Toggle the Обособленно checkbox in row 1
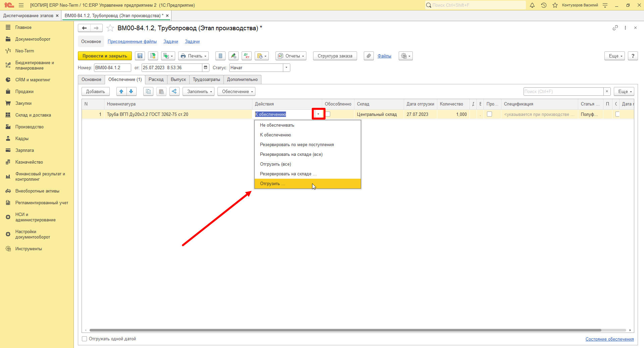Viewport: 644px width, 348px height. pyautogui.click(x=328, y=114)
